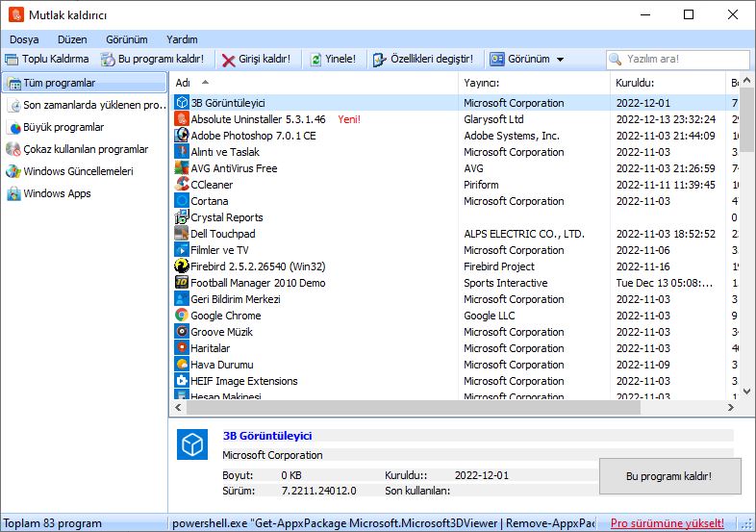Click the Dell Touchpad icon
The width and height of the screenshot is (756, 532).
pyautogui.click(x=182, y=234)
